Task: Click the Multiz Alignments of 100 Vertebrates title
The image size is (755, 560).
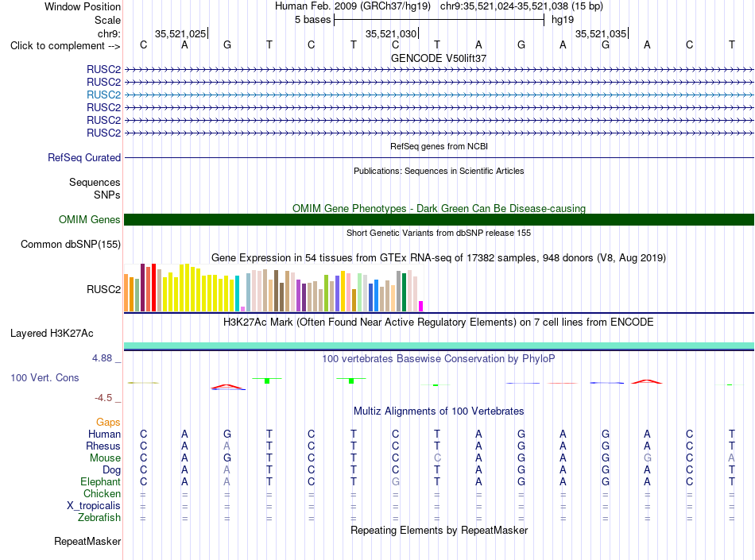Action: tap(439, 411)
